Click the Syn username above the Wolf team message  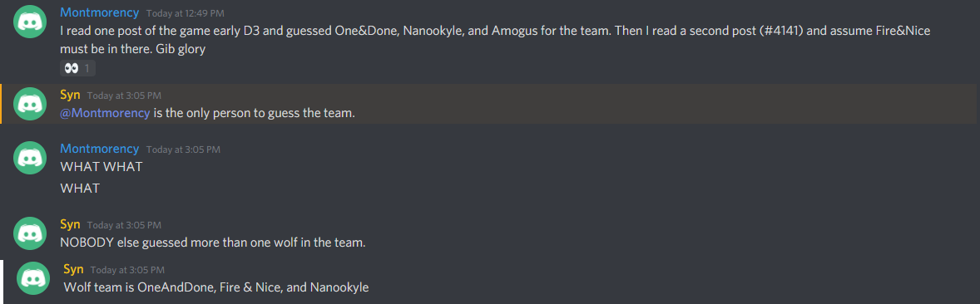(x=74, y=269)
